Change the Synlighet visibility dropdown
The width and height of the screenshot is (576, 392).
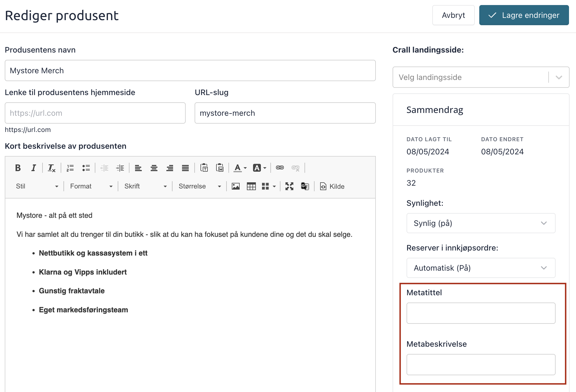(x=481, y=223)
